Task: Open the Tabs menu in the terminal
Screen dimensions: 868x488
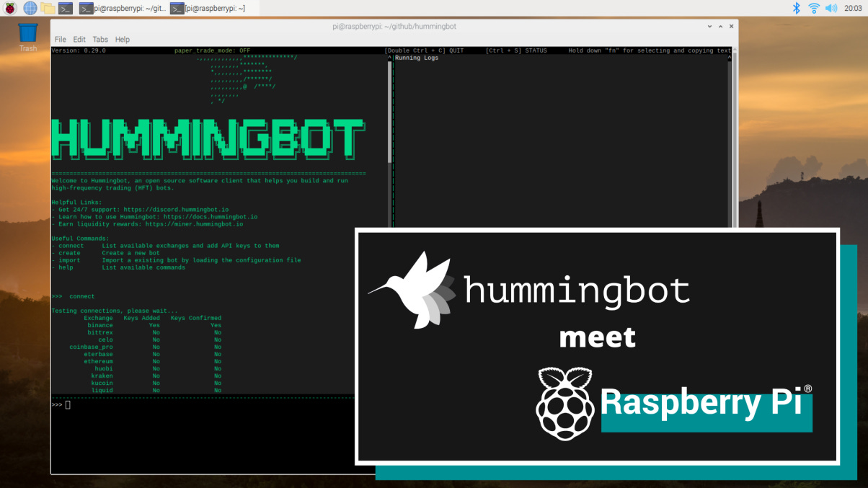Action: coord(100,39)
